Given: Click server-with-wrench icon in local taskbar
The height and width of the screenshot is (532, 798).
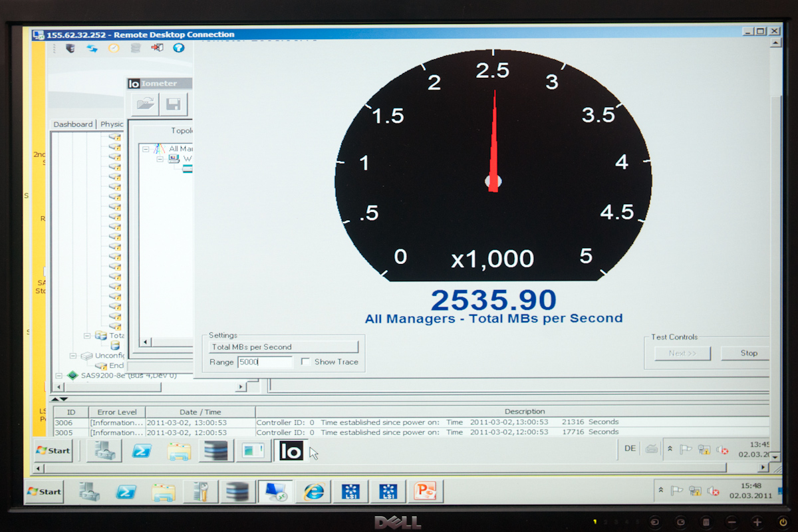Looking at the screenshot, I should point(200,491).
